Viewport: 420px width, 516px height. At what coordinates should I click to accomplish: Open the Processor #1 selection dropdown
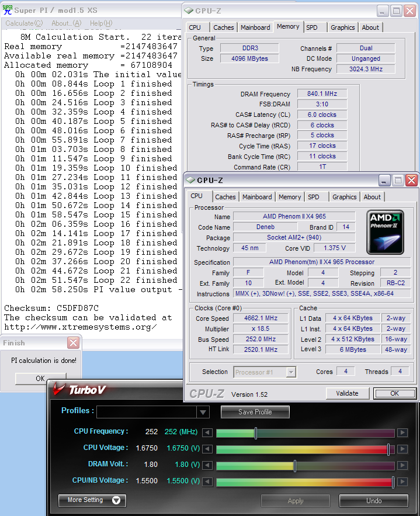[x=290, y=372]
